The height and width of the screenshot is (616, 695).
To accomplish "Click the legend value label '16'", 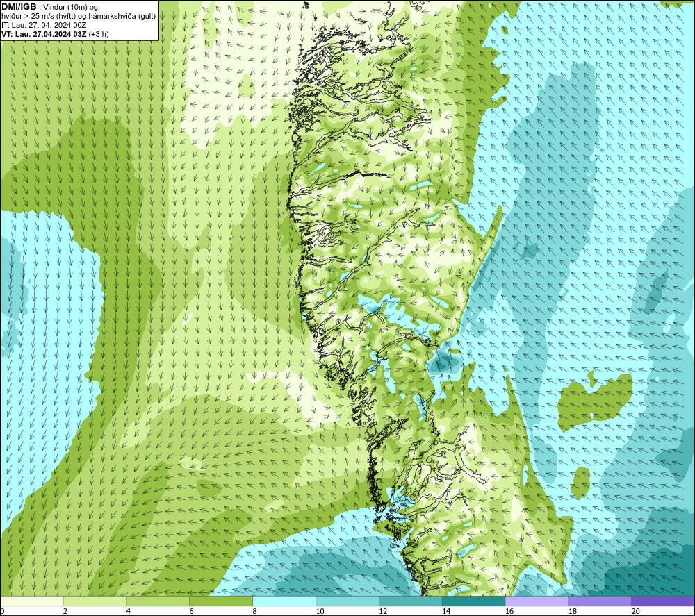I will point(509,611).
